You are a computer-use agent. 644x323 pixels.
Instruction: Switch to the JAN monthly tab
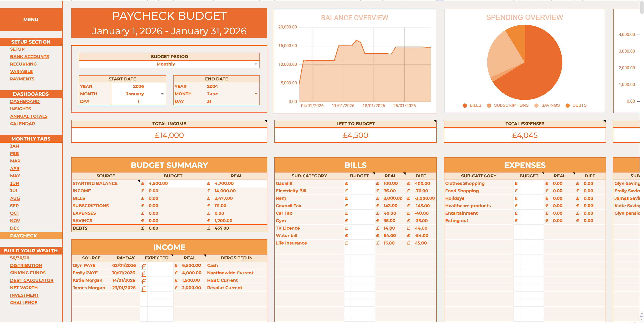click(15, 146)
